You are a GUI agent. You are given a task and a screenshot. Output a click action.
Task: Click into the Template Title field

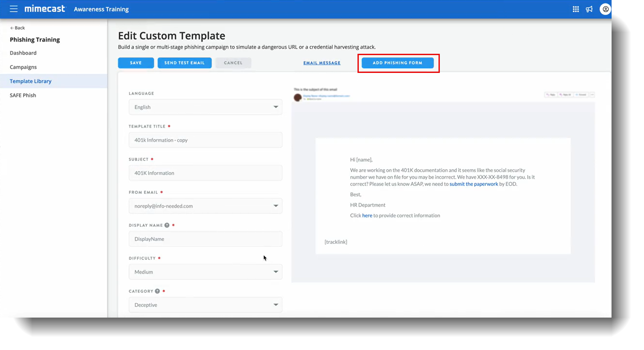pos(205,140)
